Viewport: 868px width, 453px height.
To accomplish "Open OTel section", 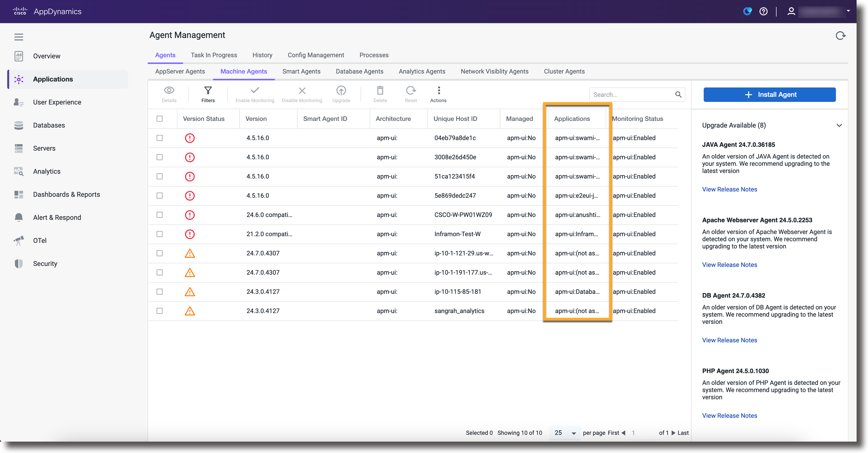I will pos(39,241).
